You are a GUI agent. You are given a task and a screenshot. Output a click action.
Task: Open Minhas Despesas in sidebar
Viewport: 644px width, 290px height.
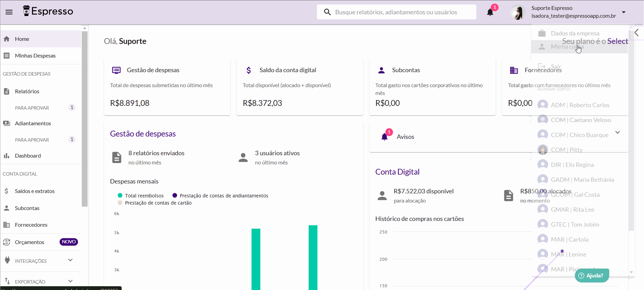click(x=41, y=55)
